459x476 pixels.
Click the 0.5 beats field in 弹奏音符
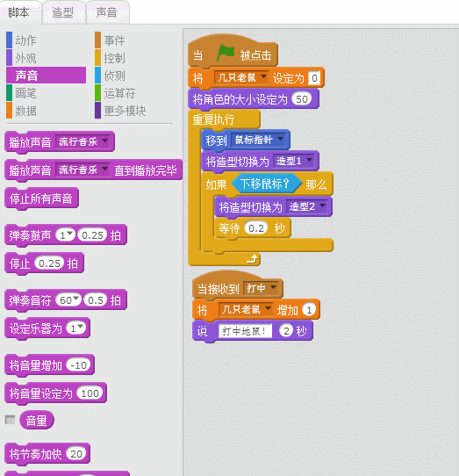[x=96, y=300]
